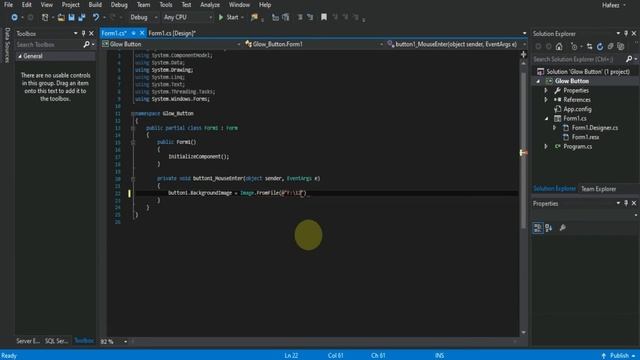Screen dimensions: 640x360
Task: Close the Form1.cs tab
Action: [142, 33]
